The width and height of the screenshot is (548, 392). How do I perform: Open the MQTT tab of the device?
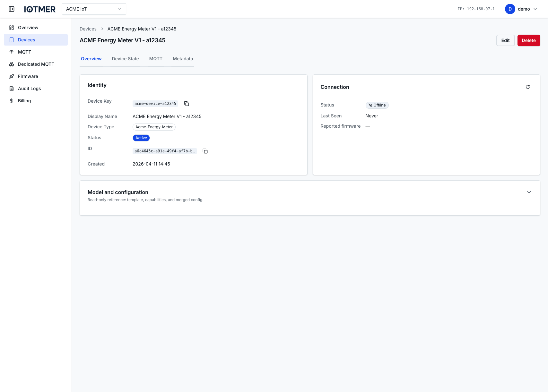pos(156,59)
